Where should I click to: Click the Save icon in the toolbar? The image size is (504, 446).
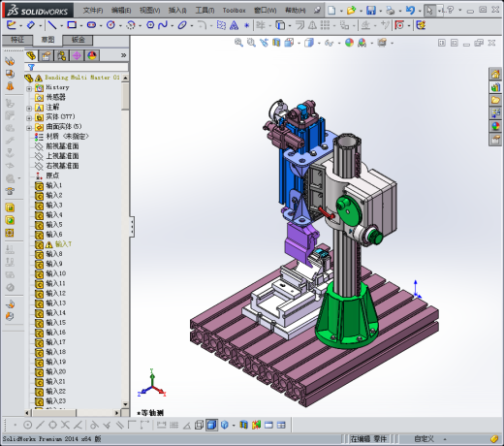click(371, 11)
